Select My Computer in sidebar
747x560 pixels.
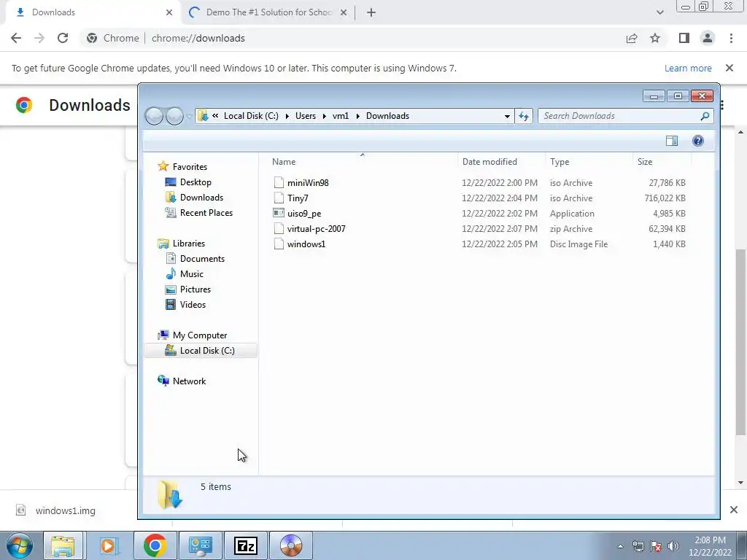click(x=200, y=335)
